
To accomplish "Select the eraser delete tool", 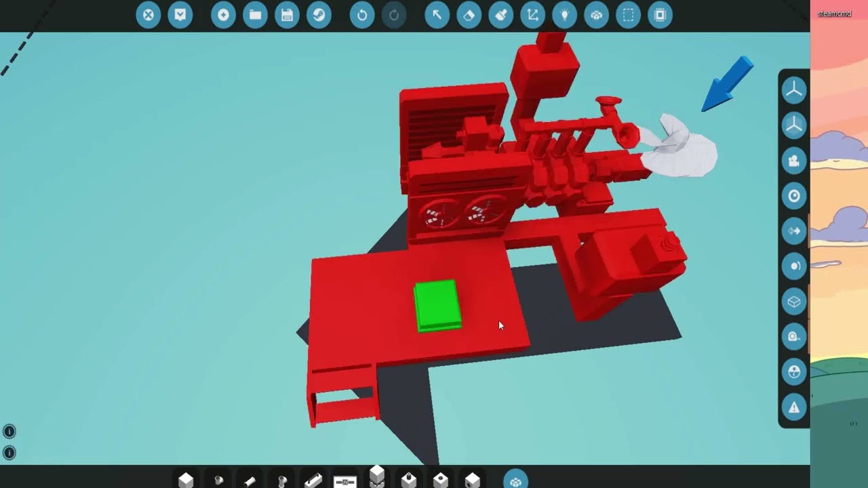I will point(469,15).
